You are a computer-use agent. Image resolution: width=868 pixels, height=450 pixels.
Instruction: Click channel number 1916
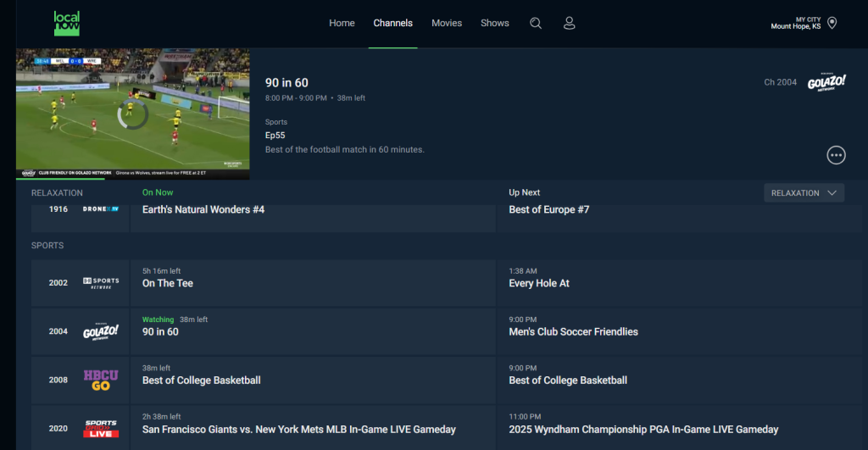click(58, 209)
